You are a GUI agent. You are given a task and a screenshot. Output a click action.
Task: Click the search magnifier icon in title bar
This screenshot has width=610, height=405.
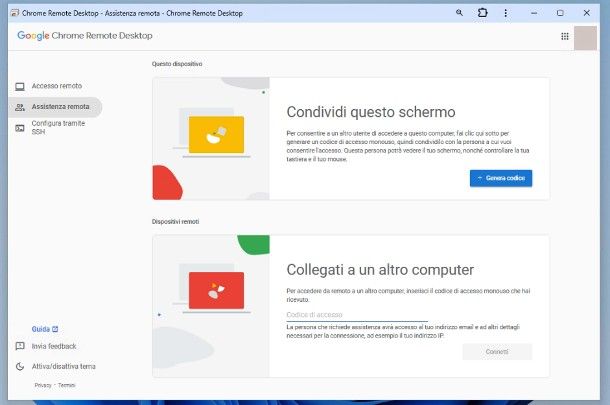tap(459, 13)
